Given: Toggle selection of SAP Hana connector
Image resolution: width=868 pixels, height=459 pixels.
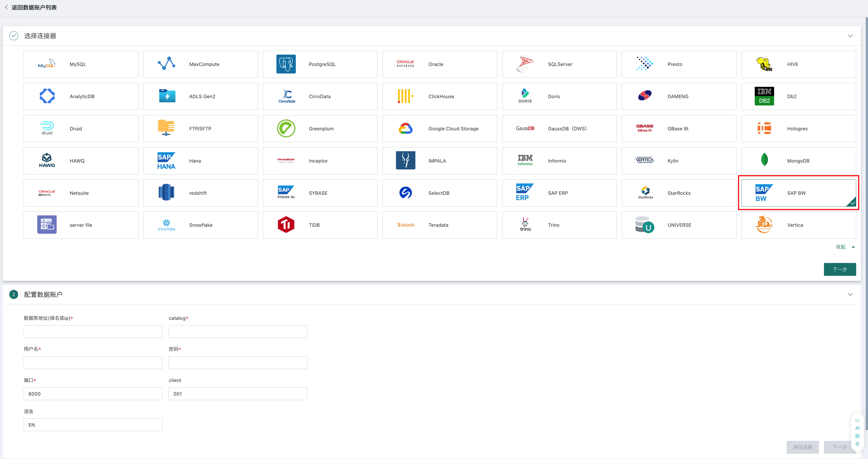Looking at the screenshot, I should coord(200,161).
